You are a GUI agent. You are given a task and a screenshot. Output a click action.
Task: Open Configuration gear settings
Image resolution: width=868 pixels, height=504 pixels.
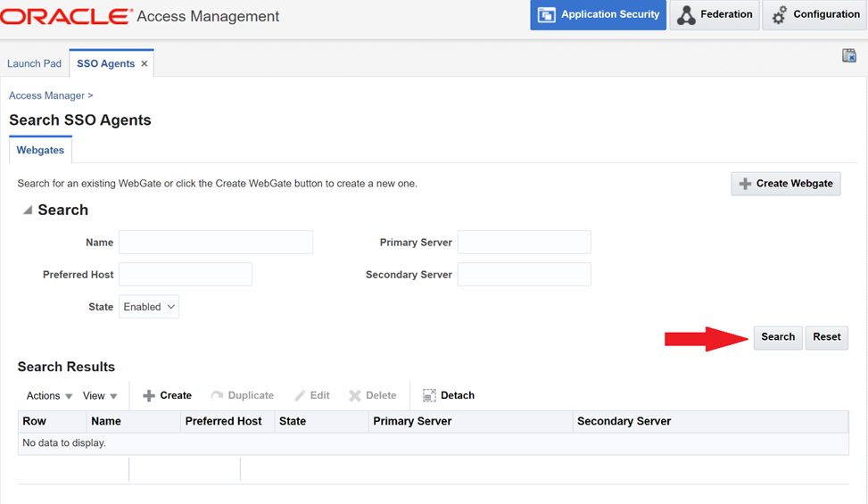click(781, 15)
